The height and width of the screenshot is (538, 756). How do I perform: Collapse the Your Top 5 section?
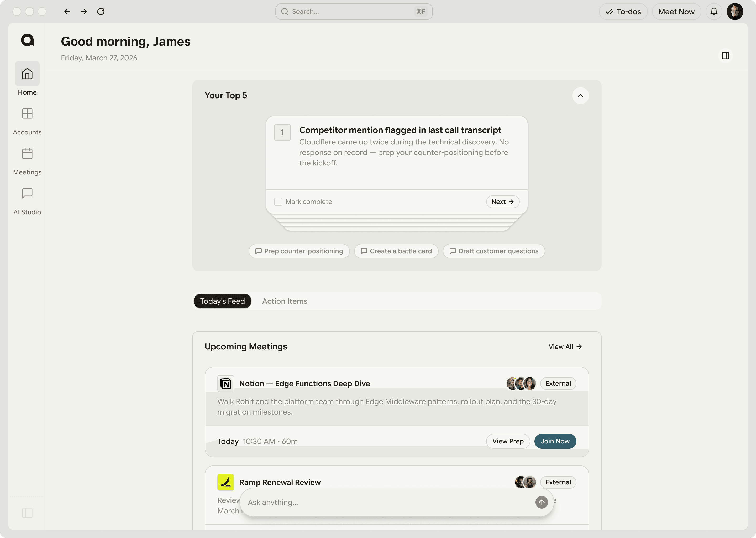(581, 96)
